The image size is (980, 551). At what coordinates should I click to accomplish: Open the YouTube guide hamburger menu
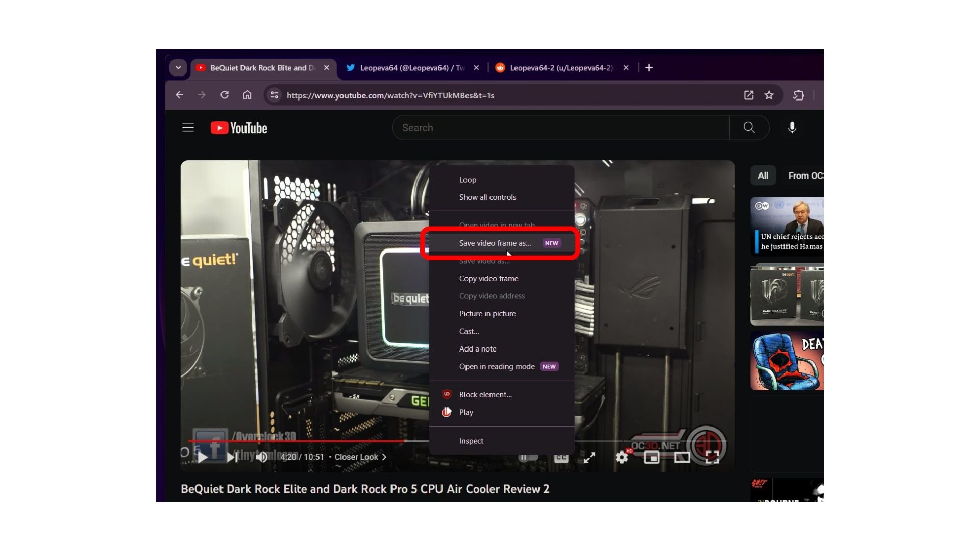coord(188,127)
